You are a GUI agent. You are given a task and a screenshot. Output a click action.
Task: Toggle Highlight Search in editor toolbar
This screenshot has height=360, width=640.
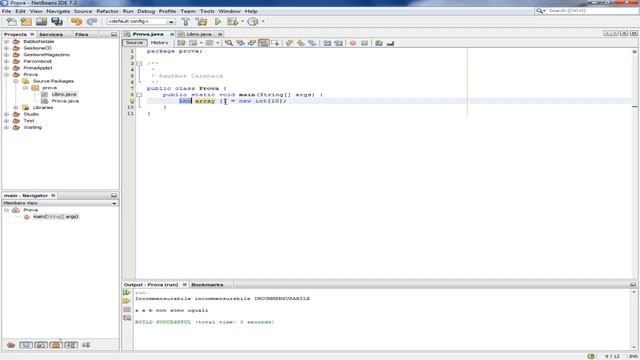tap(264, 43)
